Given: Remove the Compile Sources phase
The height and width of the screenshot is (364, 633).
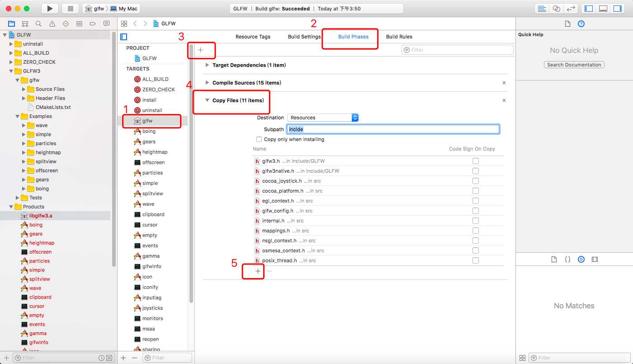Looking at the screenshot, I should pyautogui.click(x=504, y=83).
